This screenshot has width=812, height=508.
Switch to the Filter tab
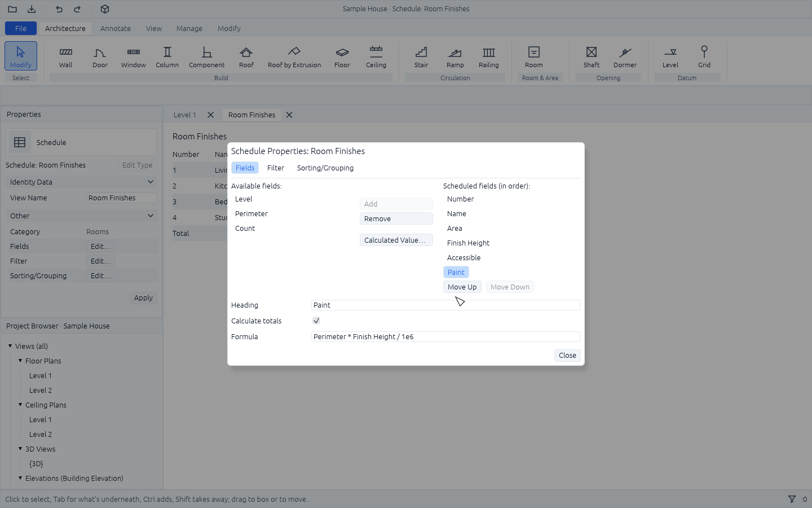click(276, 168)
